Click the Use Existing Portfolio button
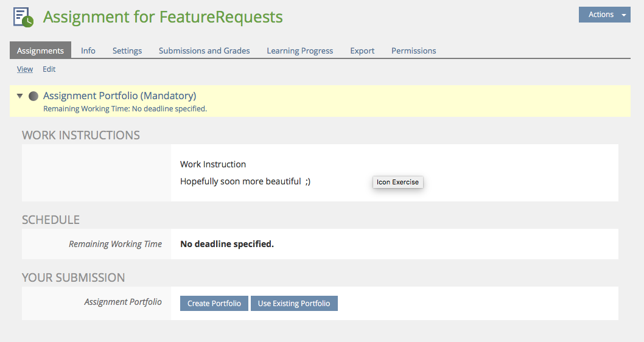The image size is (644, 342). pos(294,303)
